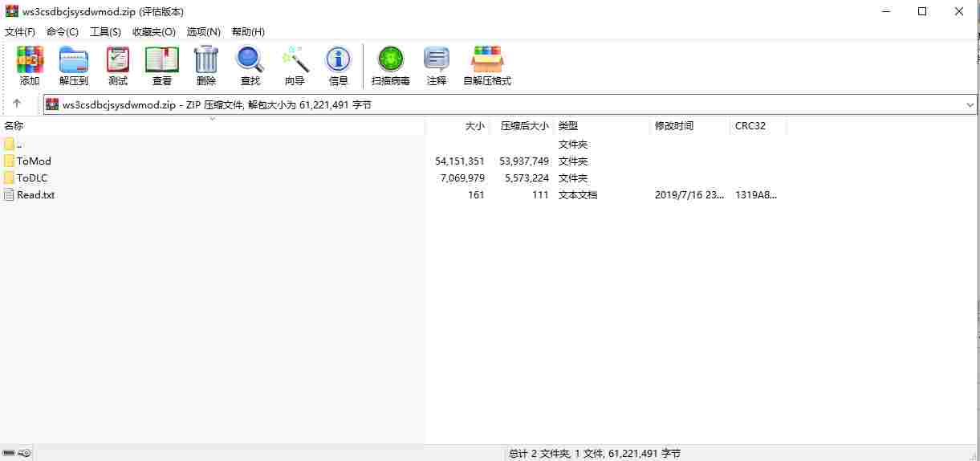Click the ToMod folder icon
980x461 pixels.
[10, 161]
